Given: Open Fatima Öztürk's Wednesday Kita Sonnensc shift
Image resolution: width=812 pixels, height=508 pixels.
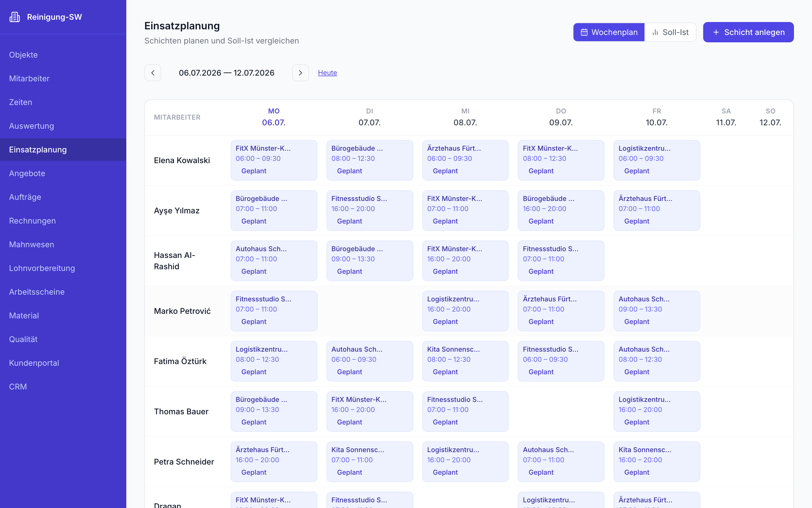Looking at the screenshot, I should coord(465,361).
